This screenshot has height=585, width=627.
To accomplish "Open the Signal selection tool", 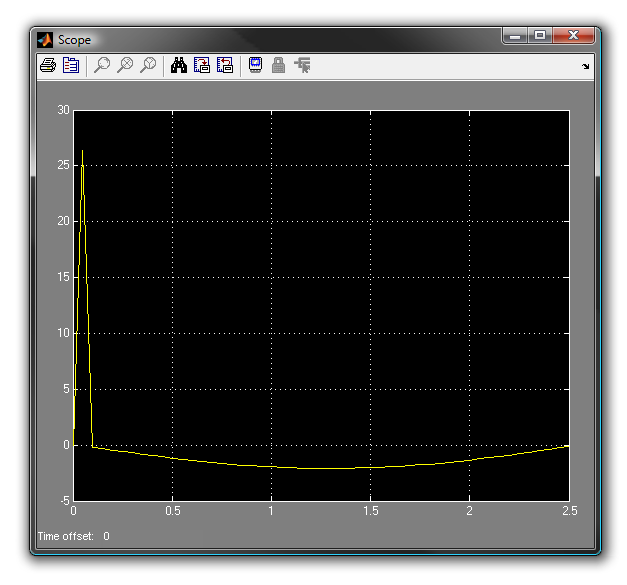I will coord(302,66).
